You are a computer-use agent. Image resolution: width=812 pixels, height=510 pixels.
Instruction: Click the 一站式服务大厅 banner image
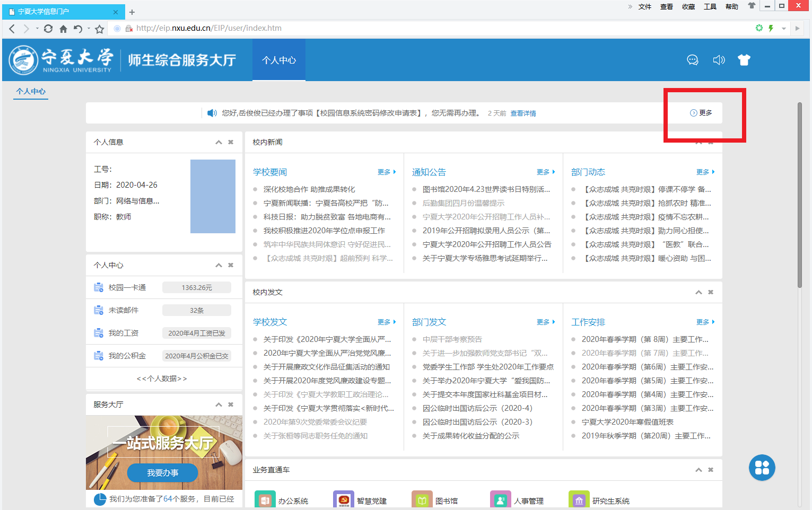(x=164, y=452)
